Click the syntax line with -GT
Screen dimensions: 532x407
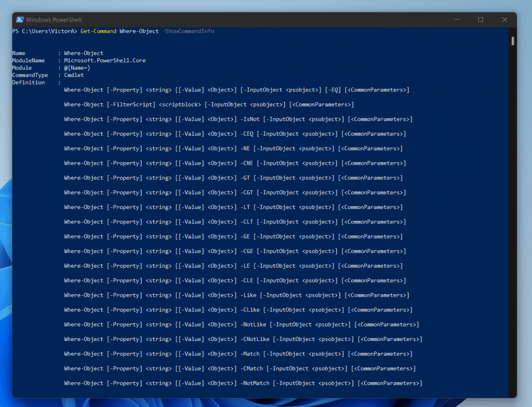233,178
